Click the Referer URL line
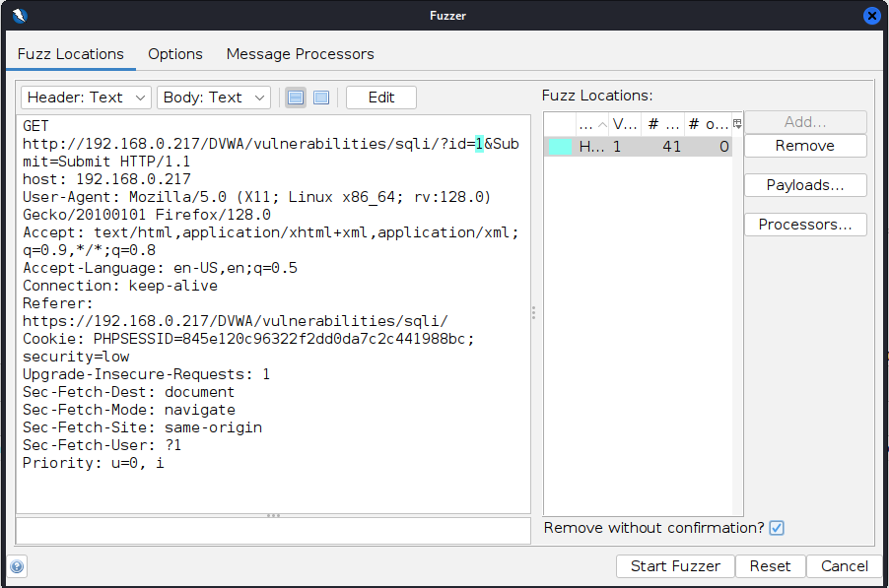Screen dimensions: 889x588 click(x=236, y=321)
